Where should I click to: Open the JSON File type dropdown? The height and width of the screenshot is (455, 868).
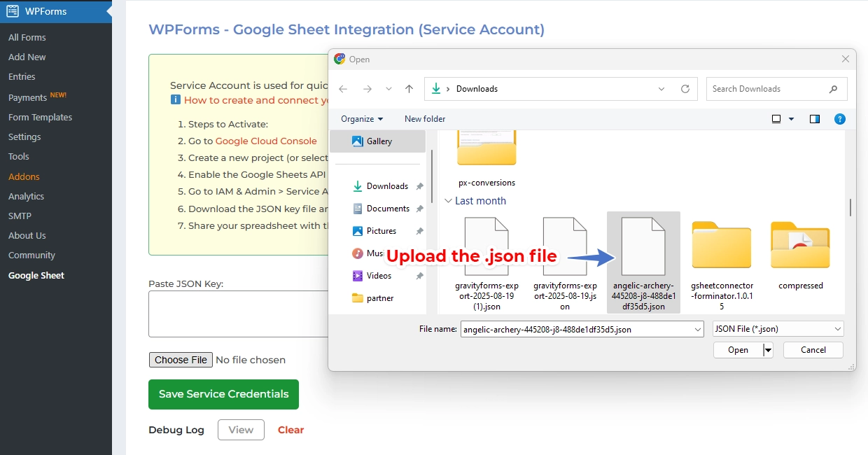pyautogui.click(x=778, y=328)
